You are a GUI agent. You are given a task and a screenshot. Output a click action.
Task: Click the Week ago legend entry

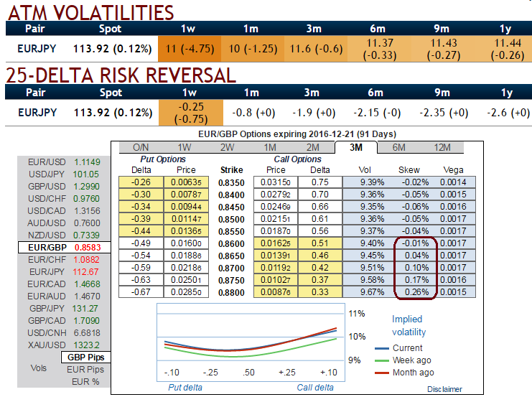(403, 360)
